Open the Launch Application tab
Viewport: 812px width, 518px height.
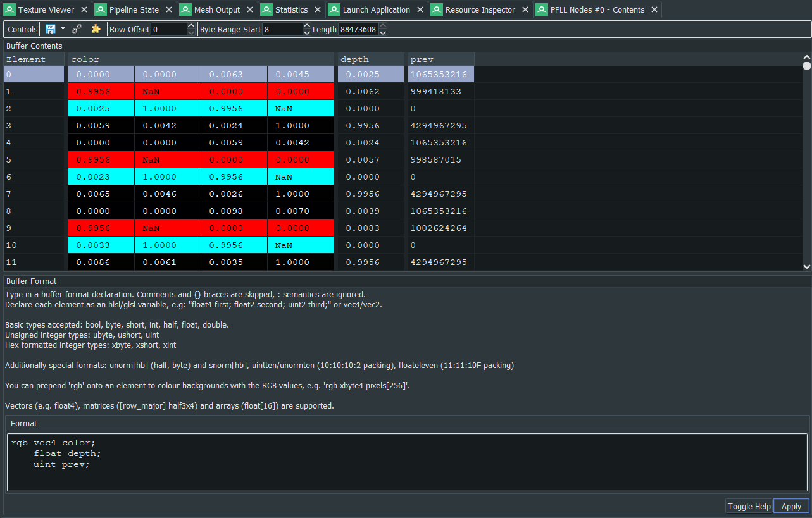pyautogui.click(x=376, y=10)
